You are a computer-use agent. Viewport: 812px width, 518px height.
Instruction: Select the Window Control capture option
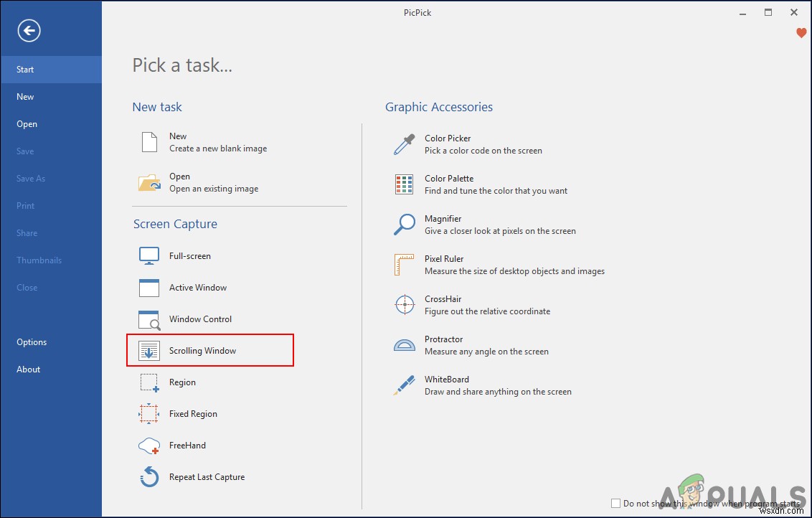pyautogui.click(x=199, y=319)
